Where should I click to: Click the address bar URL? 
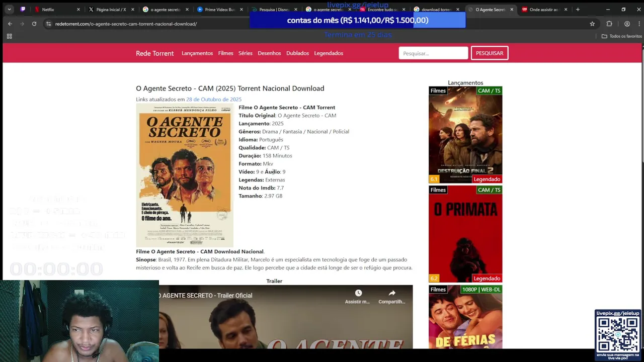pos(126,24)
